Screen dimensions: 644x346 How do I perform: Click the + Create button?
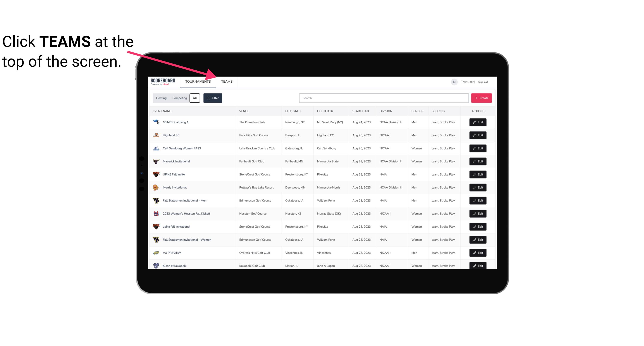coord(481,98)
